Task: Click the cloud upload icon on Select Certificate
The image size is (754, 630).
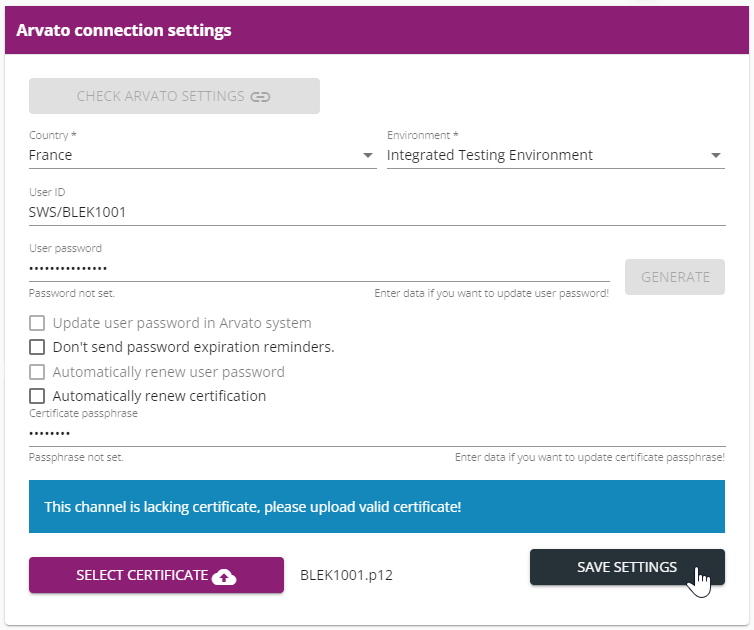Action: (x=224, y=576)
